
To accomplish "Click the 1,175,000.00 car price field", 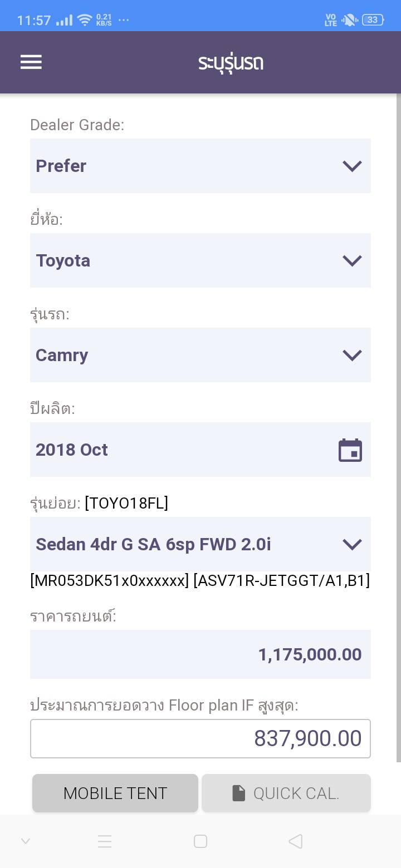I will click(200, 654).
